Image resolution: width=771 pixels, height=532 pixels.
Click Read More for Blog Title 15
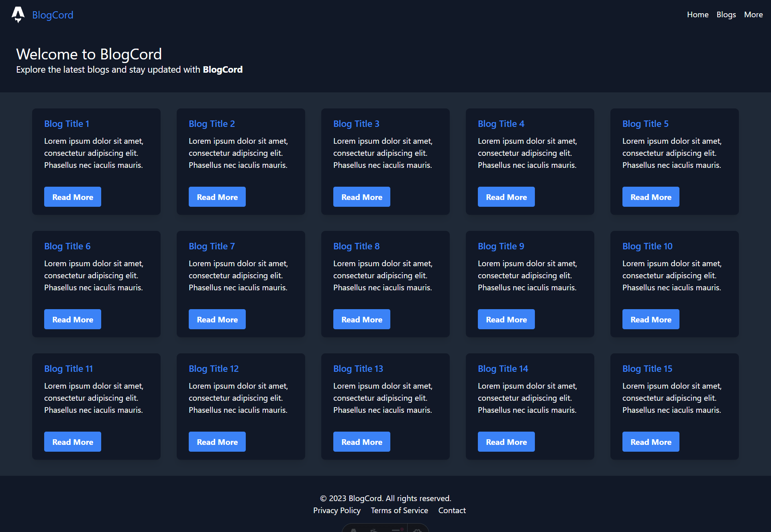point(651,442)
